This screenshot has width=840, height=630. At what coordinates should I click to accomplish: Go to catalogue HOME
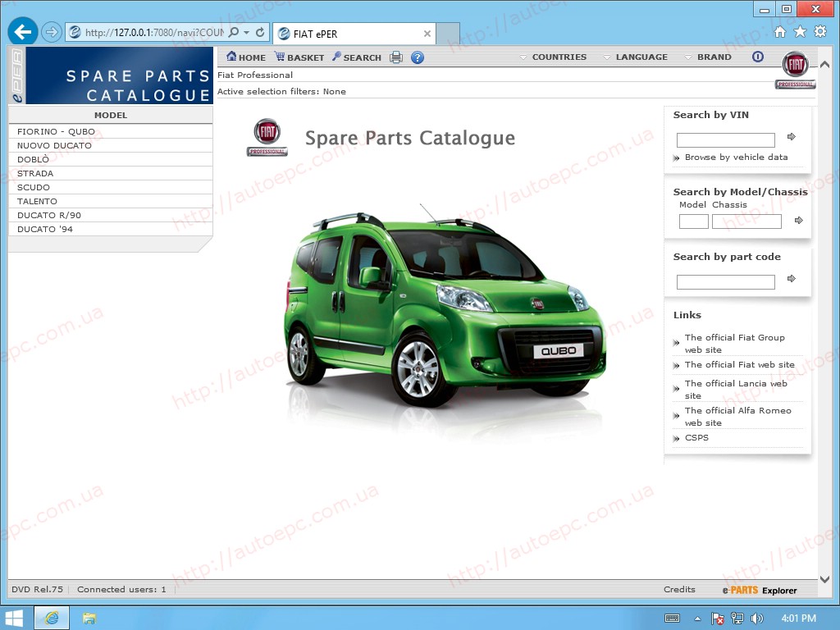(x=246, y=57)
